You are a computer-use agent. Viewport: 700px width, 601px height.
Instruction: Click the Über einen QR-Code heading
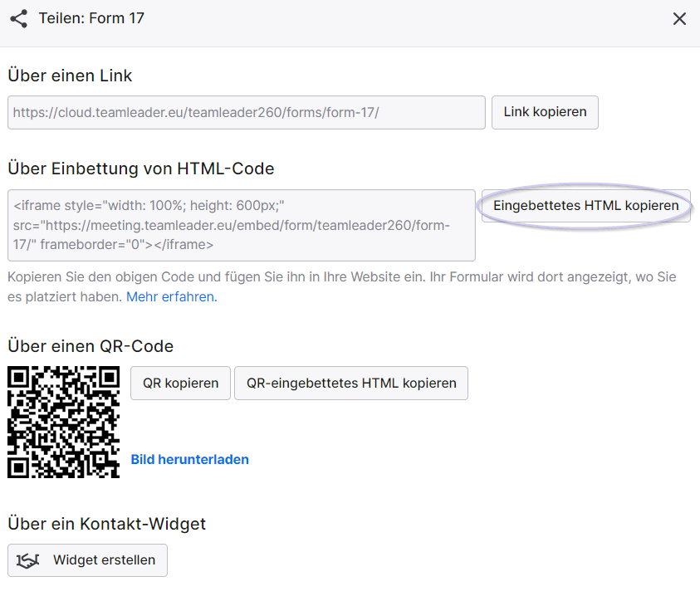(x=91, y=346)
